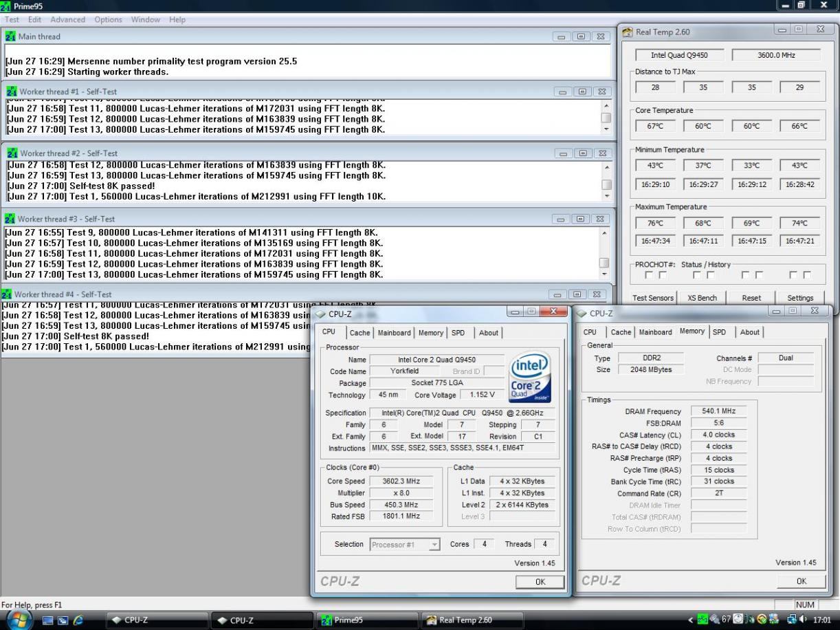Click the Switch Between Windows quick launch icon

[63, 620]
